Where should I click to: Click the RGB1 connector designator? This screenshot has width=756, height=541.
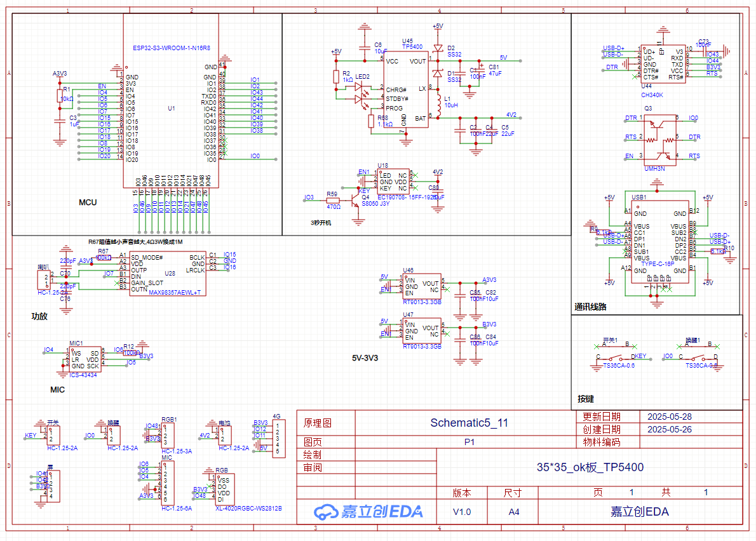pyautogui.click(x=169, y=420)
